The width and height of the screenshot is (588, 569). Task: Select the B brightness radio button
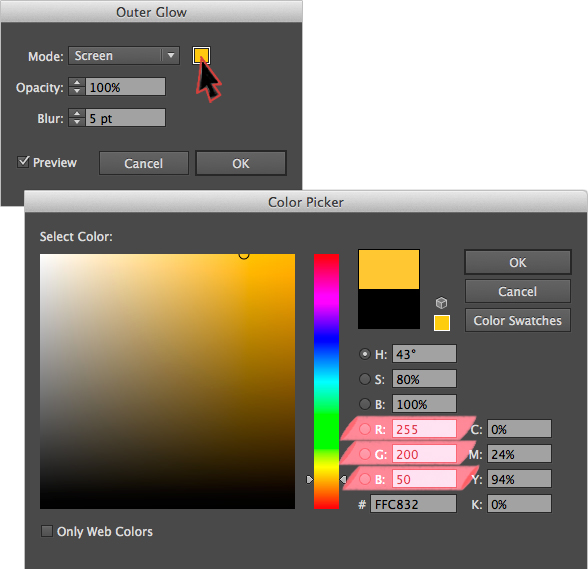(x=364, y=404)
